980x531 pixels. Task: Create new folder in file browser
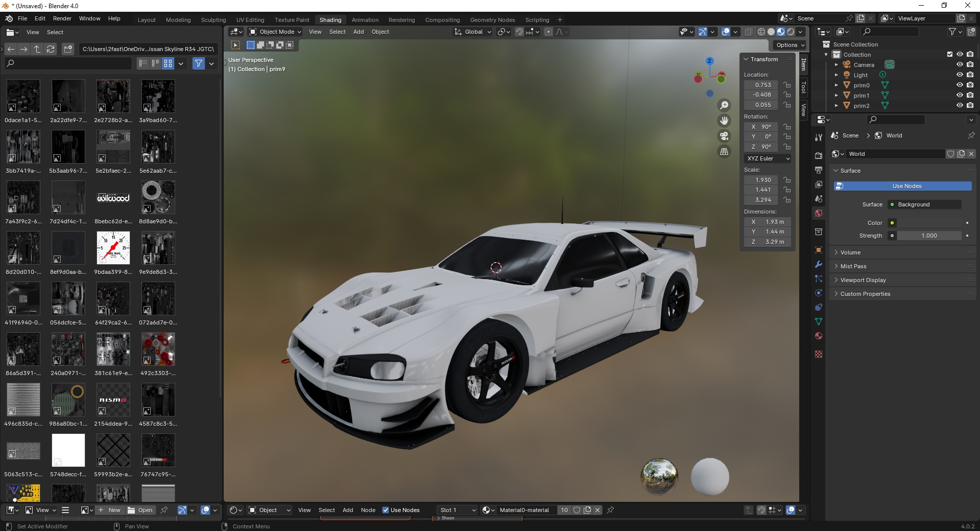tap(68, 49)
